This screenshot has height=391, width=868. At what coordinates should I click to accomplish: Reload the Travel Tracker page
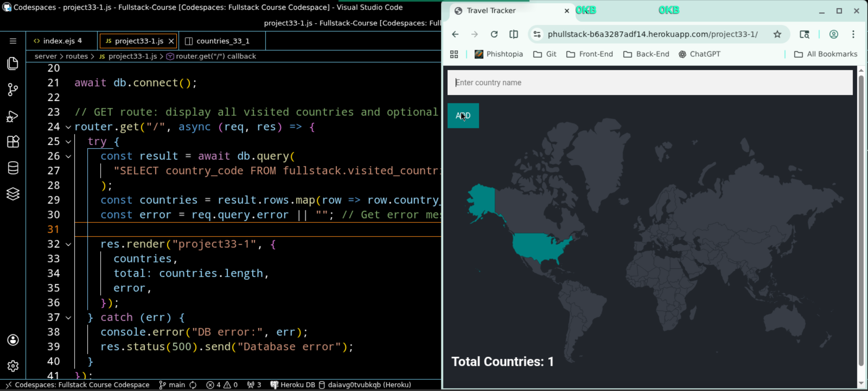[x=494, y=34]
